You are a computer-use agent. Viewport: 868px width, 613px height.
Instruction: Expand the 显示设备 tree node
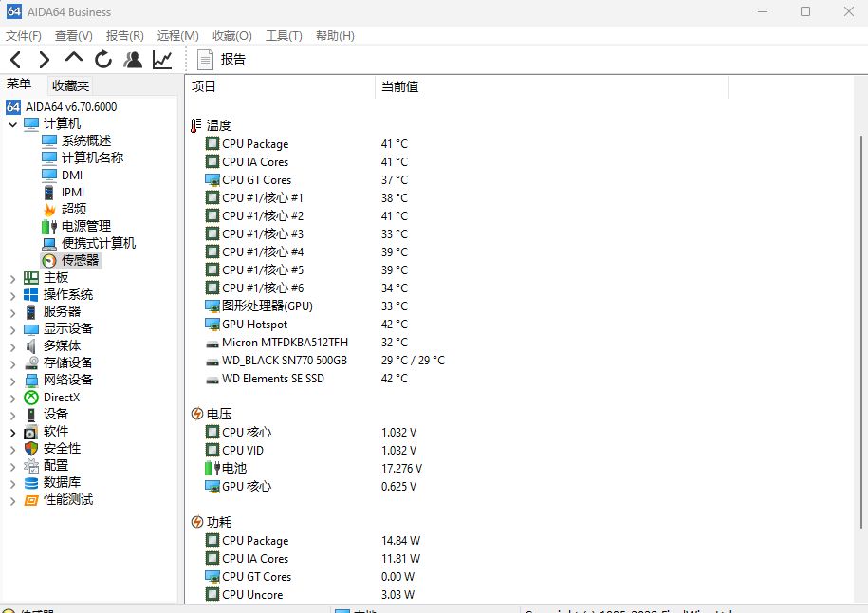[12, 330]
